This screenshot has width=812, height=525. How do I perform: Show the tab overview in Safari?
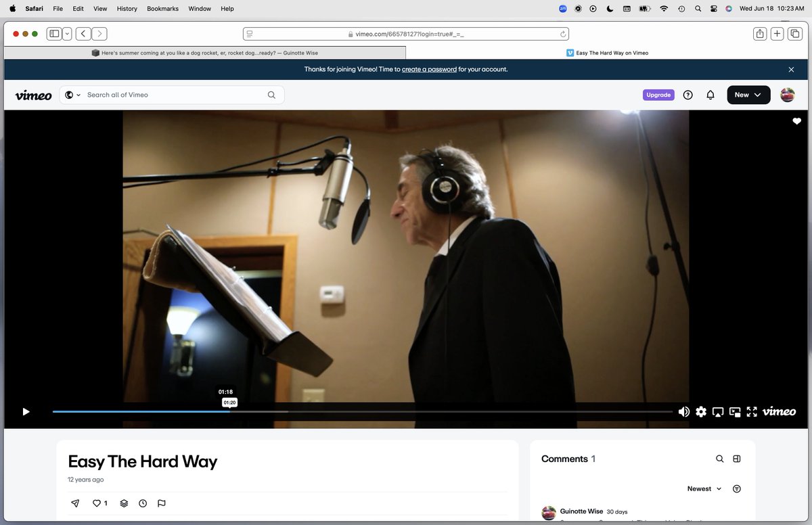point(795,34)
